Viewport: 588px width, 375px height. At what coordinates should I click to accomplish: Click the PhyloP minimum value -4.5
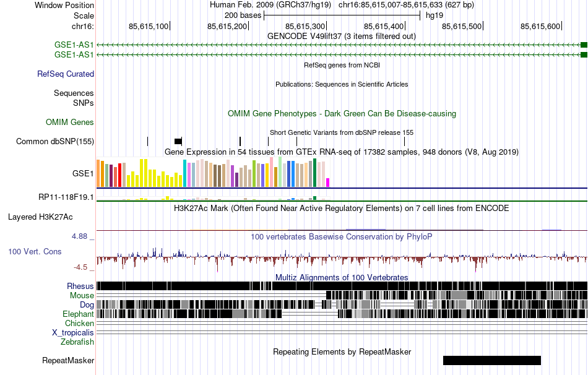pos(80,267)
